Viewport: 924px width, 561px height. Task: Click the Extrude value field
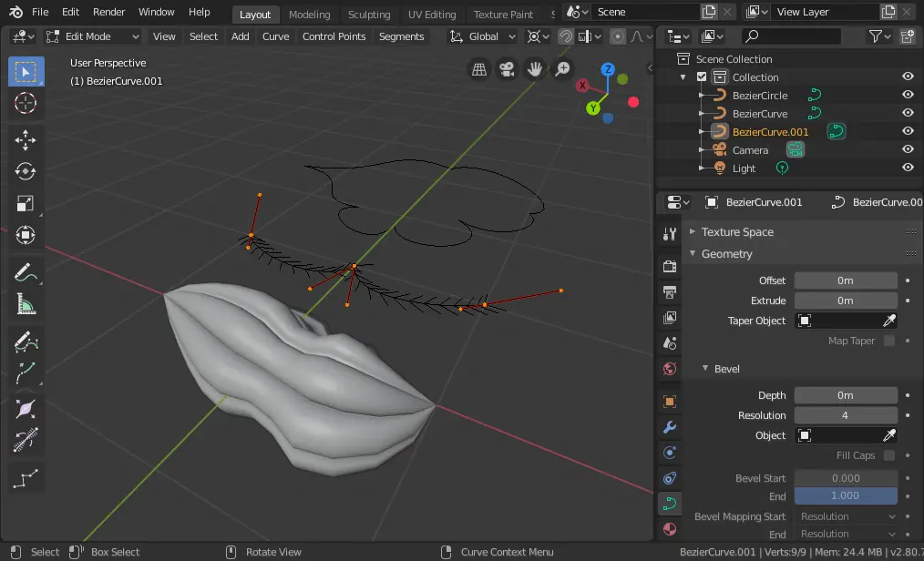point(845,301)
